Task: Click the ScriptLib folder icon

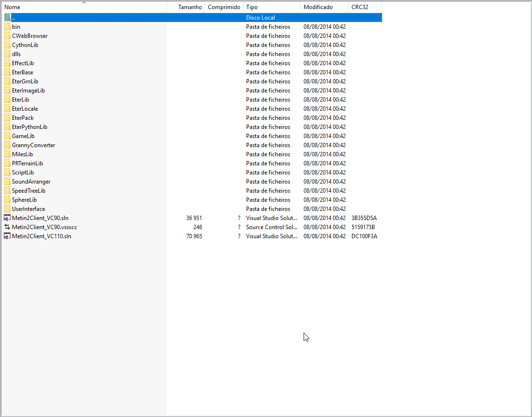Action: click(x=7, y=173)
